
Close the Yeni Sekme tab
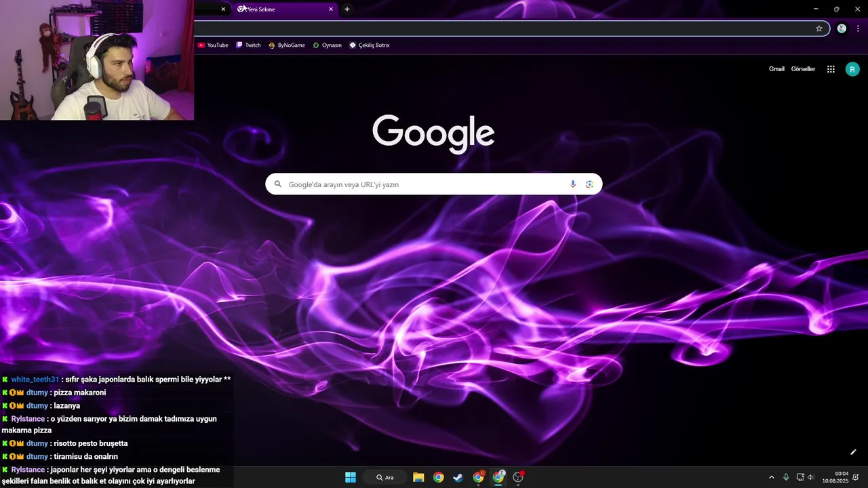pos(331,9)
